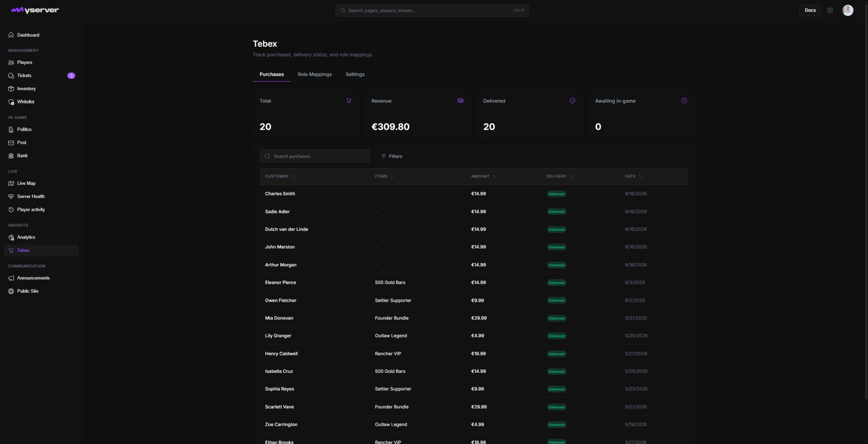This screenshot has width=868, height=444.
Task: Open the Filters button
Action: point(391,156)
